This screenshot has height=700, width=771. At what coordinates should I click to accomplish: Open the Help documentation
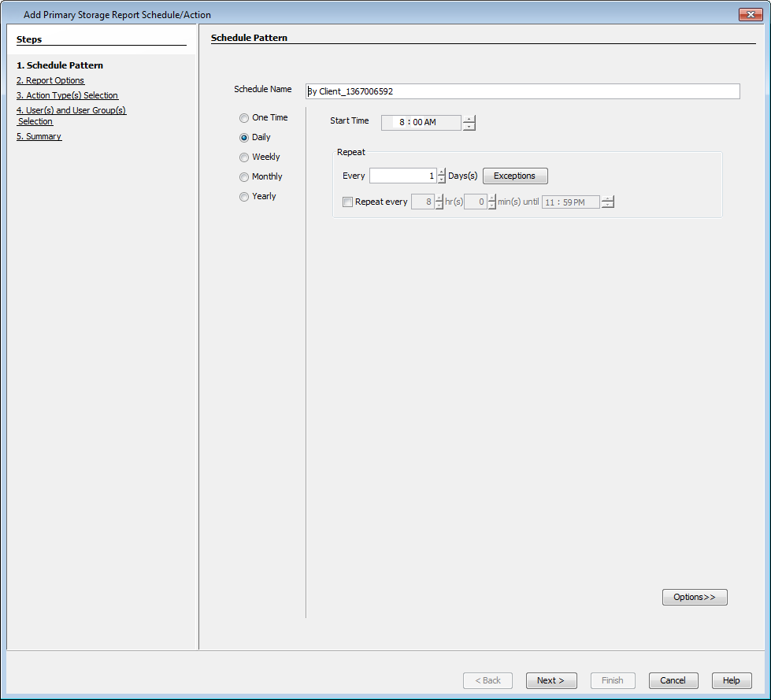731,680
